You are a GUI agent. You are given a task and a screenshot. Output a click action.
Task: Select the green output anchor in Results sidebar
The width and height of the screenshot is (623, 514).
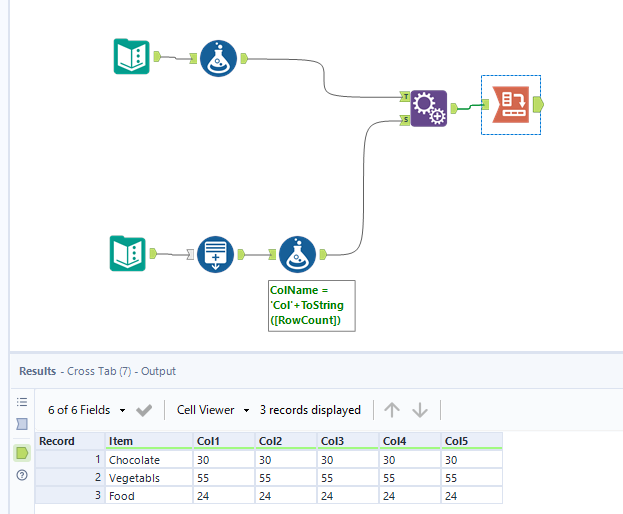(22, 453)
